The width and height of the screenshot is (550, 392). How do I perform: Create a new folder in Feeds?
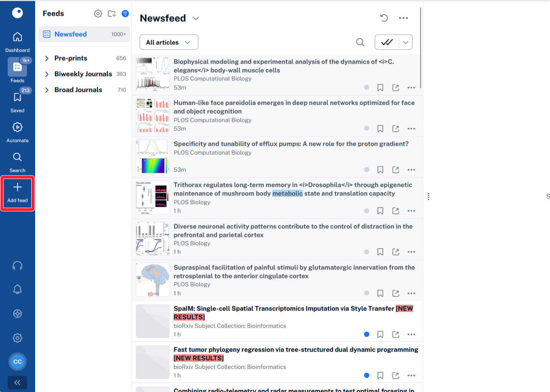coord(111,14)
